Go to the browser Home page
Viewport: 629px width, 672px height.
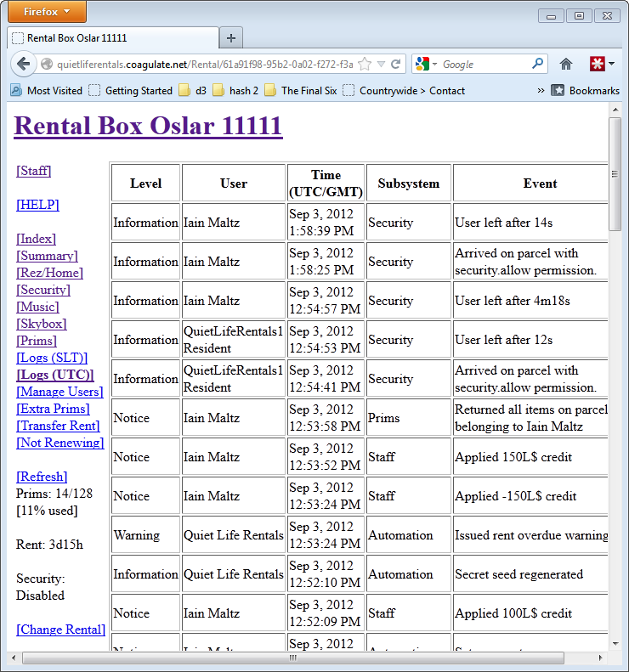coord(566,64)
